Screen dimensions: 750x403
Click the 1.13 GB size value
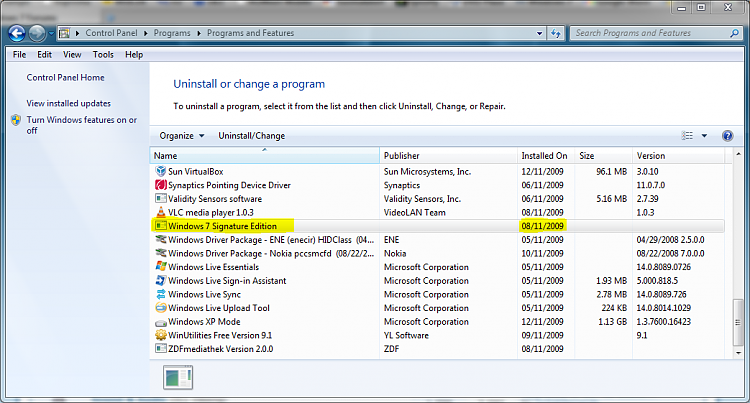pyautogui.click(x=612, y=322)
